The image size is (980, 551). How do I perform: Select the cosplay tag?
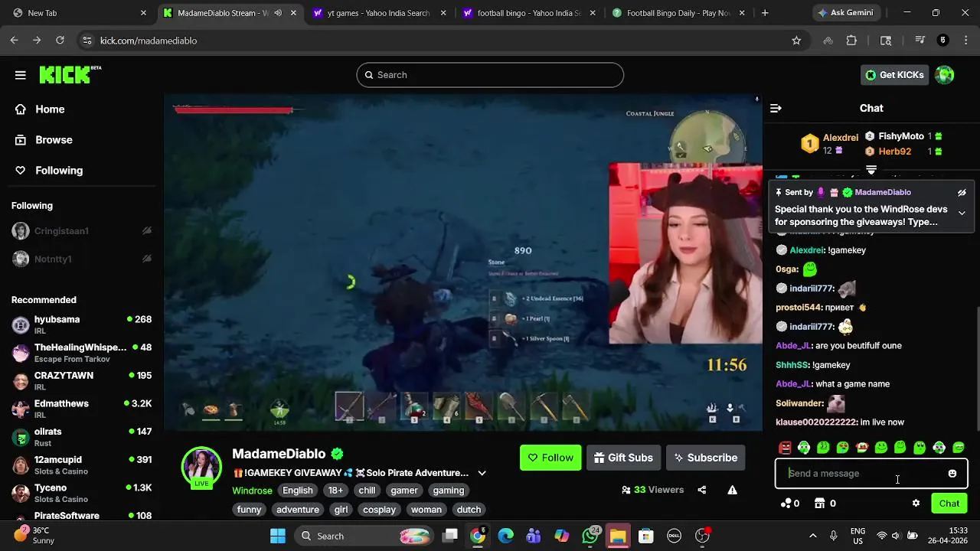point(380,510)
